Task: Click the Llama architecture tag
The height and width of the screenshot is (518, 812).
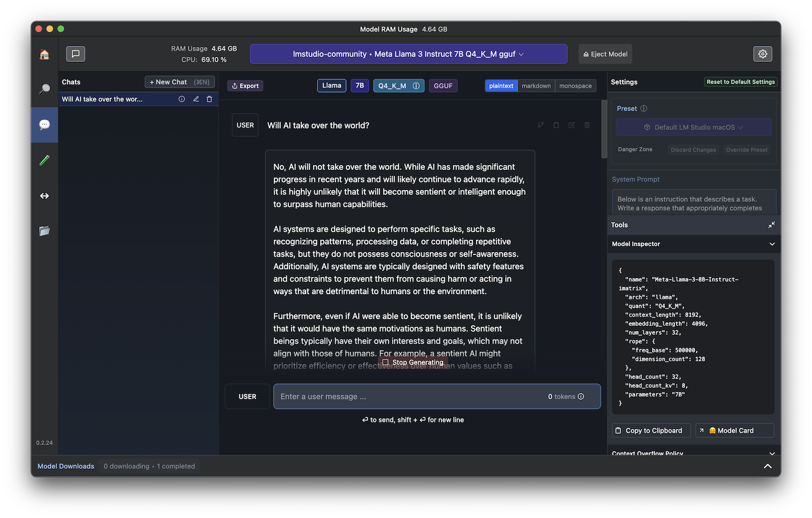Action: 332,86
